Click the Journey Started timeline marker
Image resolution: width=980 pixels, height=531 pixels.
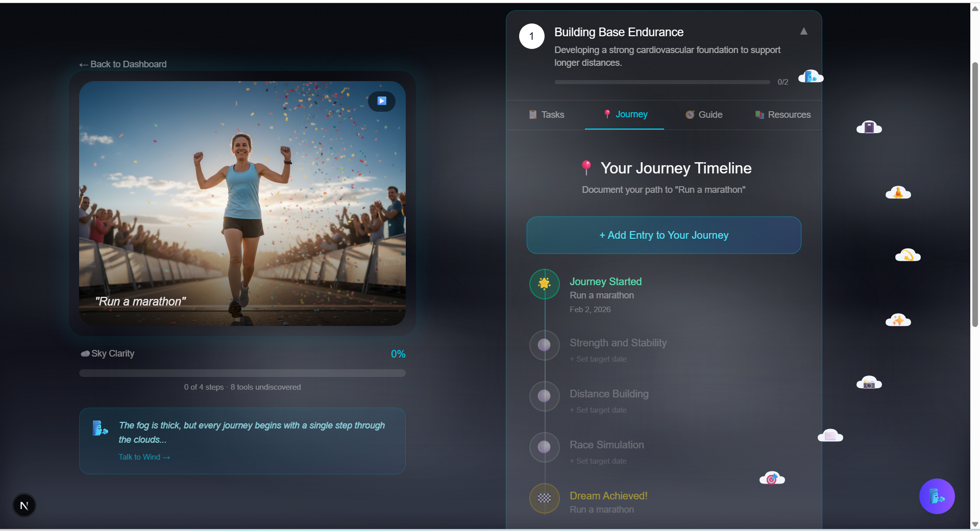[544, 284]
